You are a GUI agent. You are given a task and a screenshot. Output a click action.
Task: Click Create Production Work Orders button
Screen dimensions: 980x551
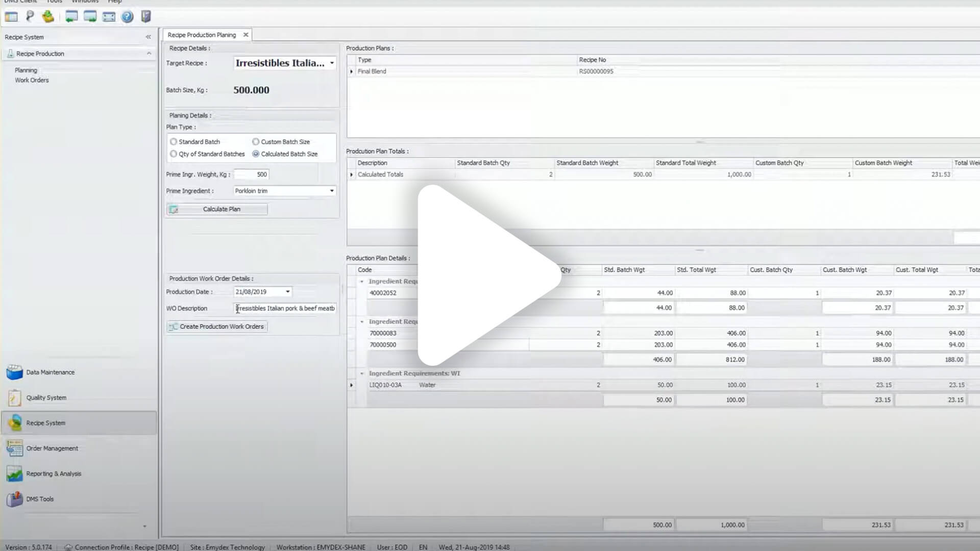217,327
